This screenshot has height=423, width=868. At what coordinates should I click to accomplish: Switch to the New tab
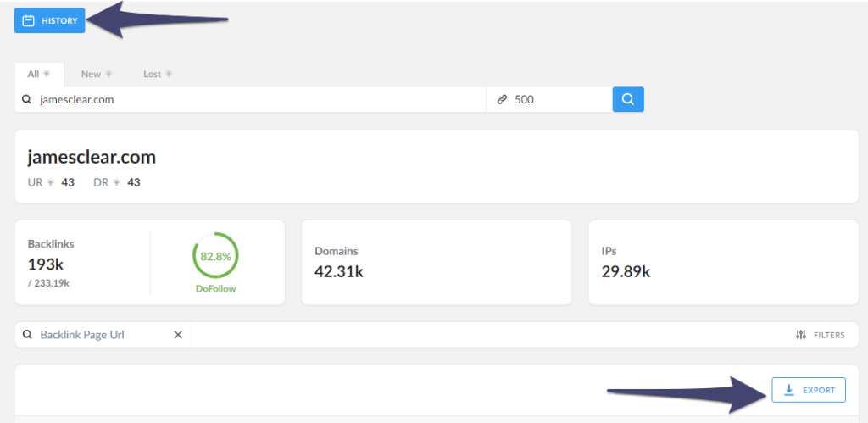(x=97, y=74)
